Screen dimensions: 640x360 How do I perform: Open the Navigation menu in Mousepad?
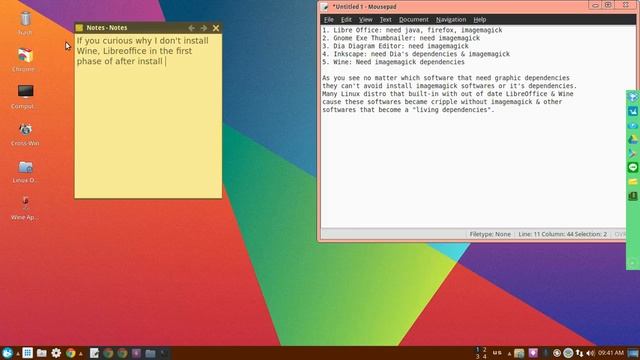point(451,20)
